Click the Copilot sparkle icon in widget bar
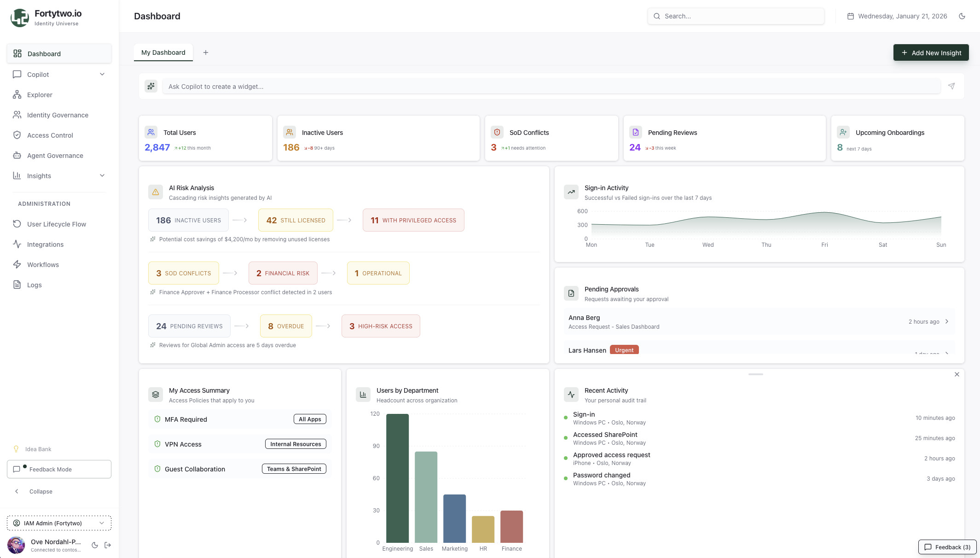The image size is (980, 558). tap(151, 86)
